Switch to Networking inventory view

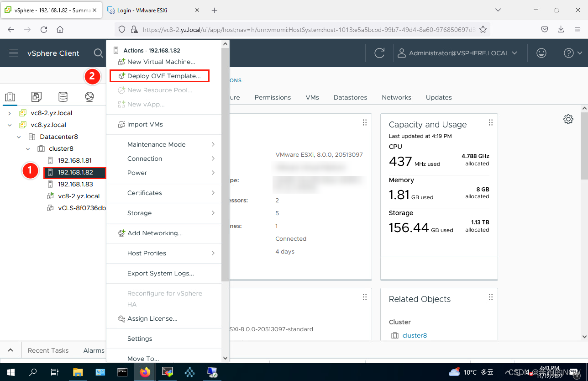[x=89, y=97]
